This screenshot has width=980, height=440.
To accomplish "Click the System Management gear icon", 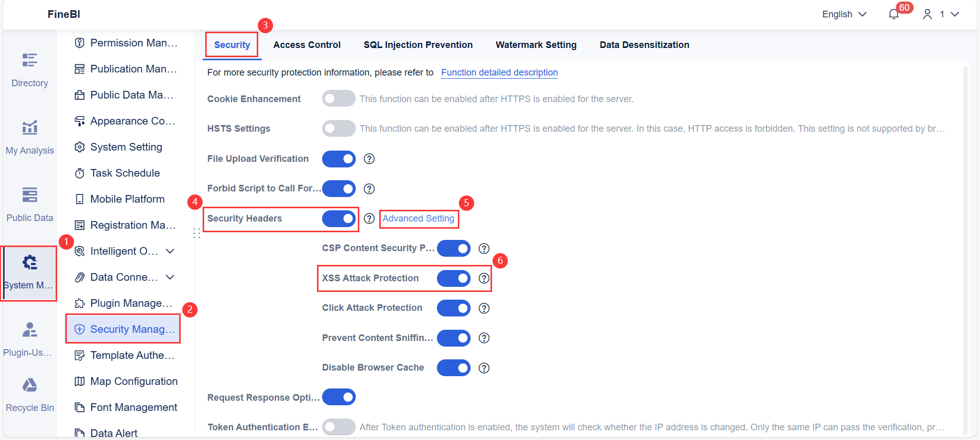I will pyautogui.click(x=29, y=262).
